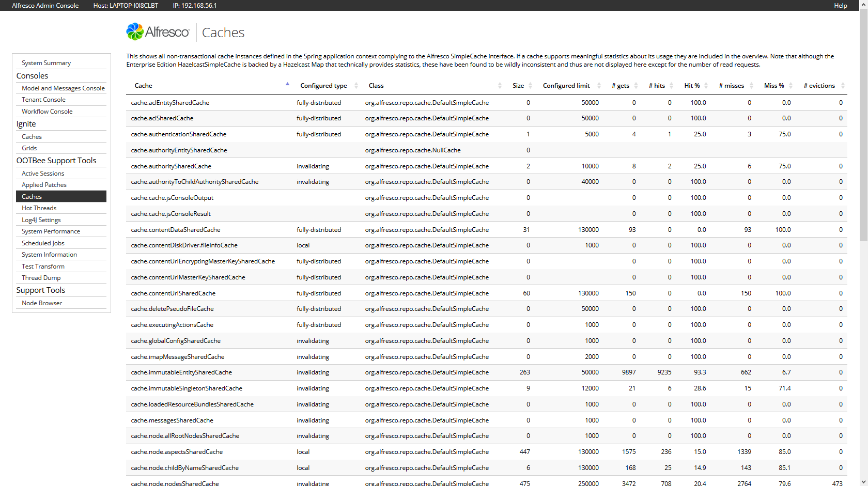Select cache.aclSharedCache row name
The image size is (868, 486).
[x=162, y=118]
